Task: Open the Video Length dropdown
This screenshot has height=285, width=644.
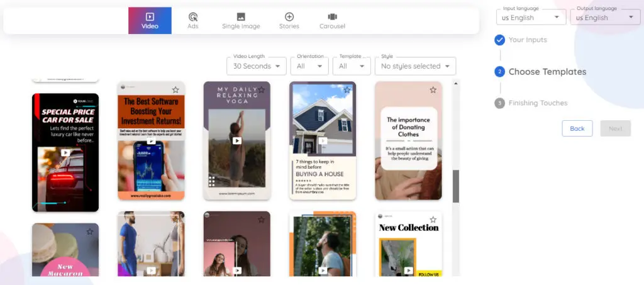Action: tap(257, 66)
